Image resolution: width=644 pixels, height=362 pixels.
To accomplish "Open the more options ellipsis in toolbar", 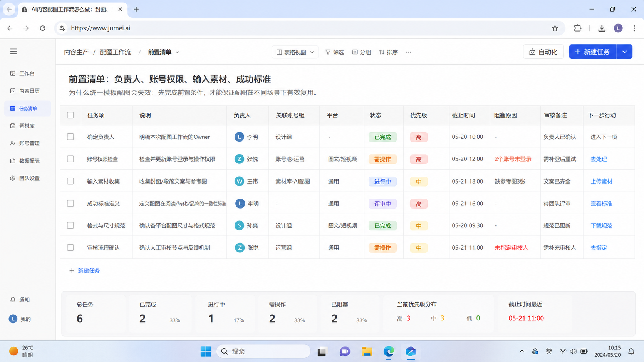I will point(408,52).
